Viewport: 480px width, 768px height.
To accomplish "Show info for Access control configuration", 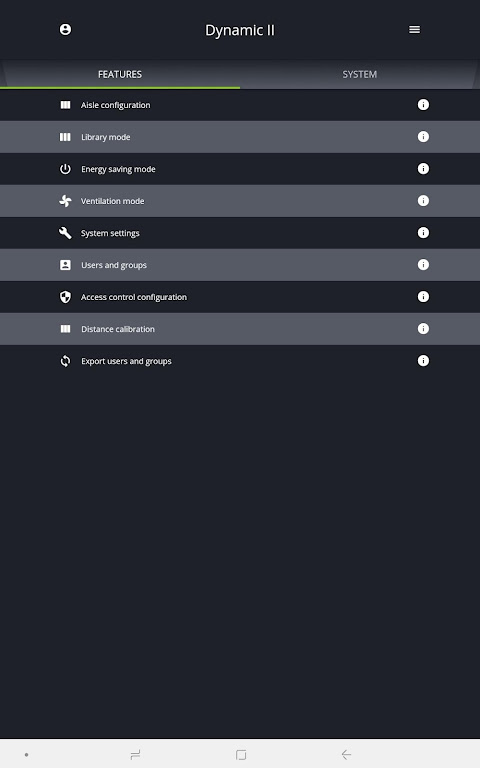I will (x=423, y=297).
